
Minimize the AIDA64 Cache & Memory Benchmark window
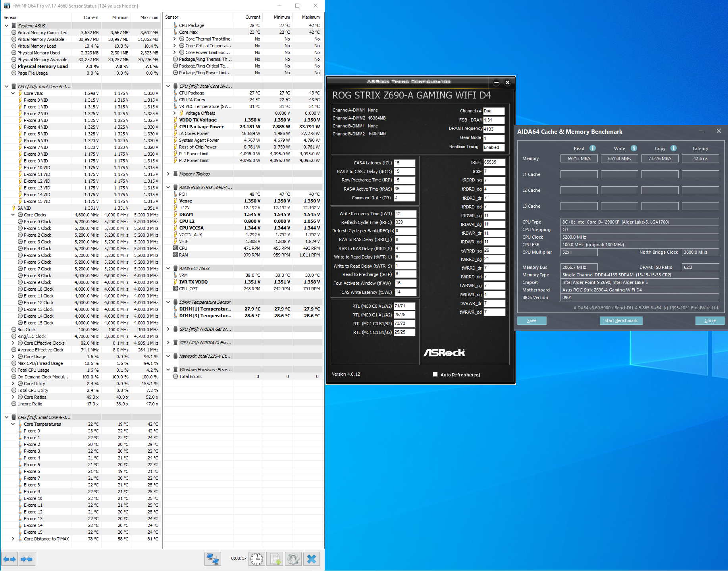tap(701, 131)
